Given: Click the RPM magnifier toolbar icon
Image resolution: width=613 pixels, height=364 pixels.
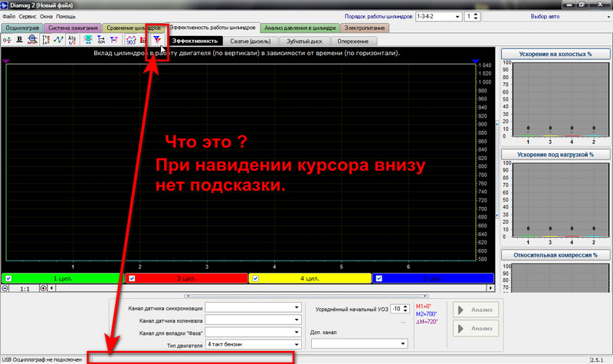Looking at the screenshot, I should pos(32,40).
